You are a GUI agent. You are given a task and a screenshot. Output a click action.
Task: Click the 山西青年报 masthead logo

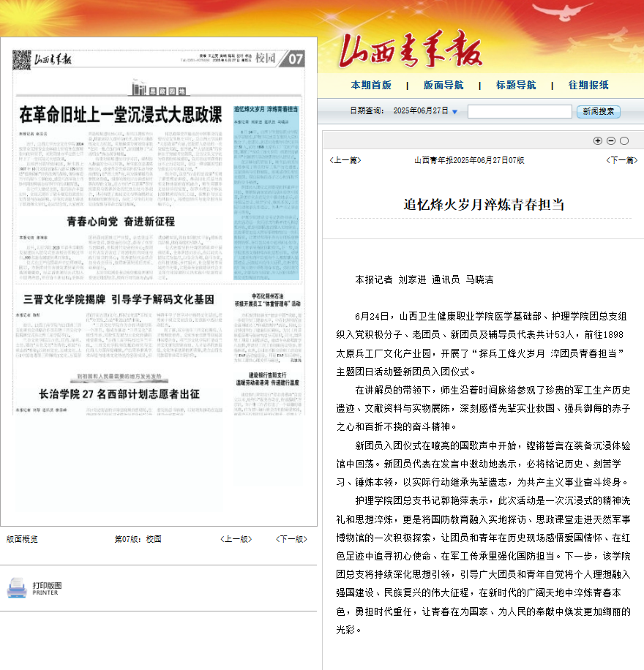point(410,53)
